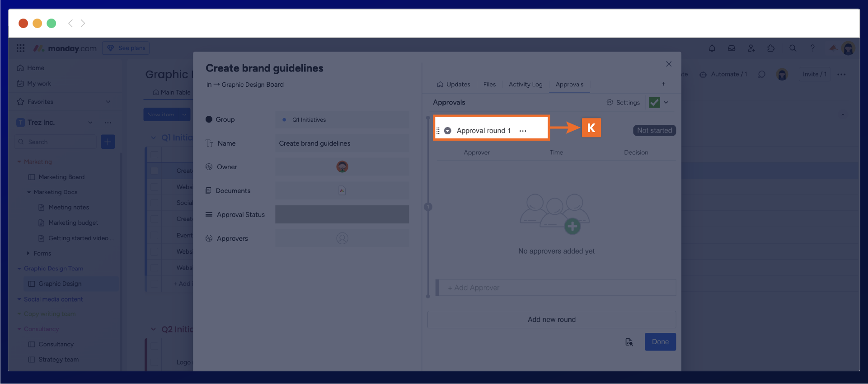Switch to the Files tab
Viewport: 868px width, 384px height.
coord(489,85)
